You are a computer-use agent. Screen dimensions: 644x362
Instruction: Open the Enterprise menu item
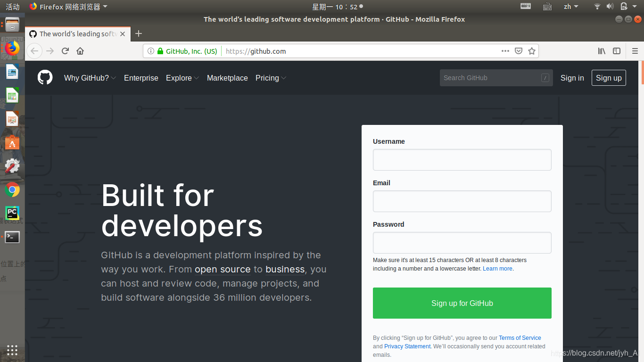(x=141, y=78)
